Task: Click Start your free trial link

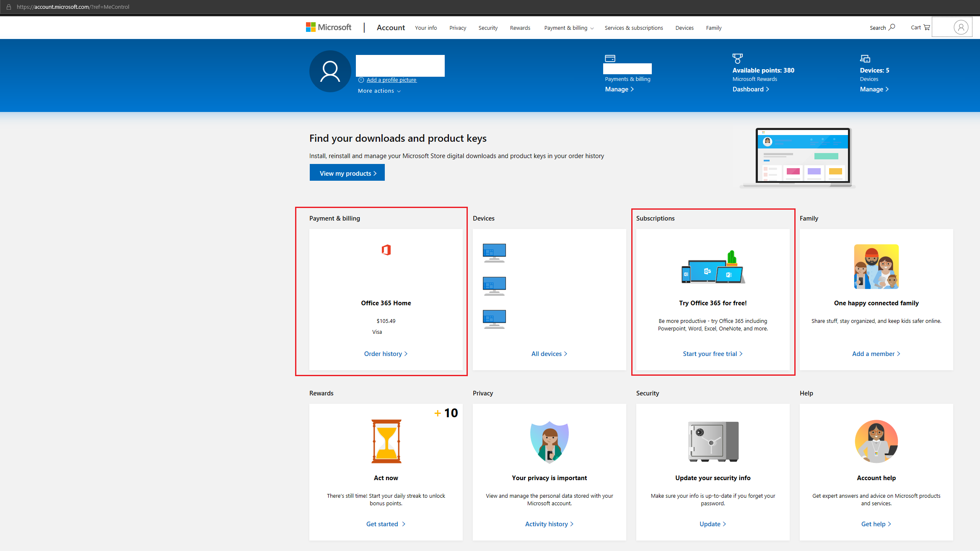Action: click(711, 353)
